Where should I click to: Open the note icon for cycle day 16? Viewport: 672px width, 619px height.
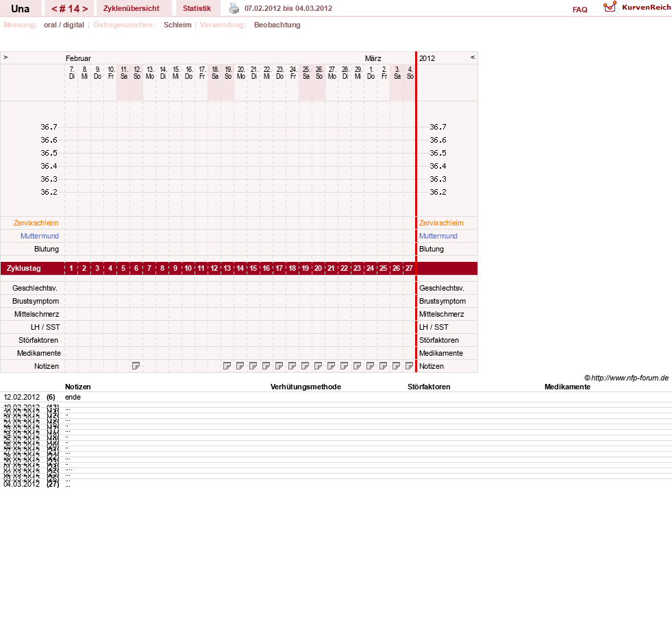pos(266,366)
